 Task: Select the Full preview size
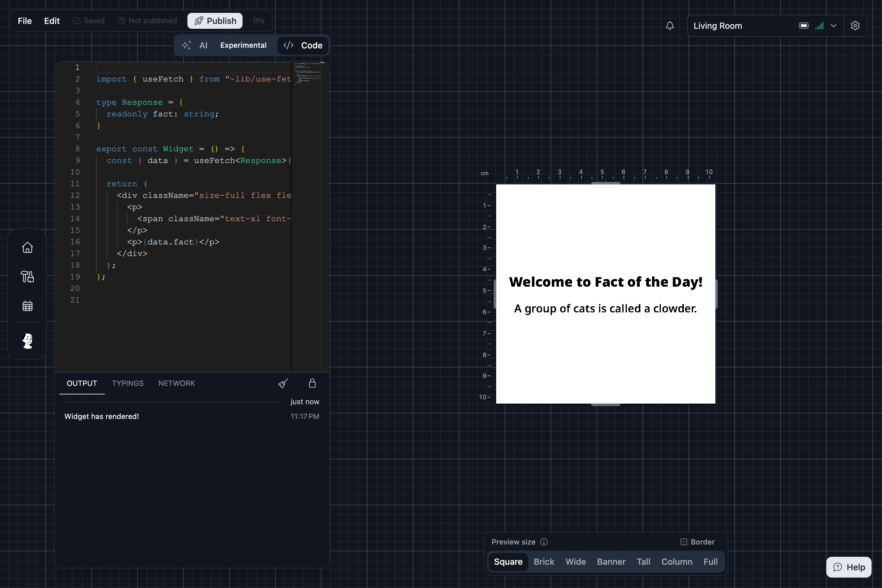[710, 562]
